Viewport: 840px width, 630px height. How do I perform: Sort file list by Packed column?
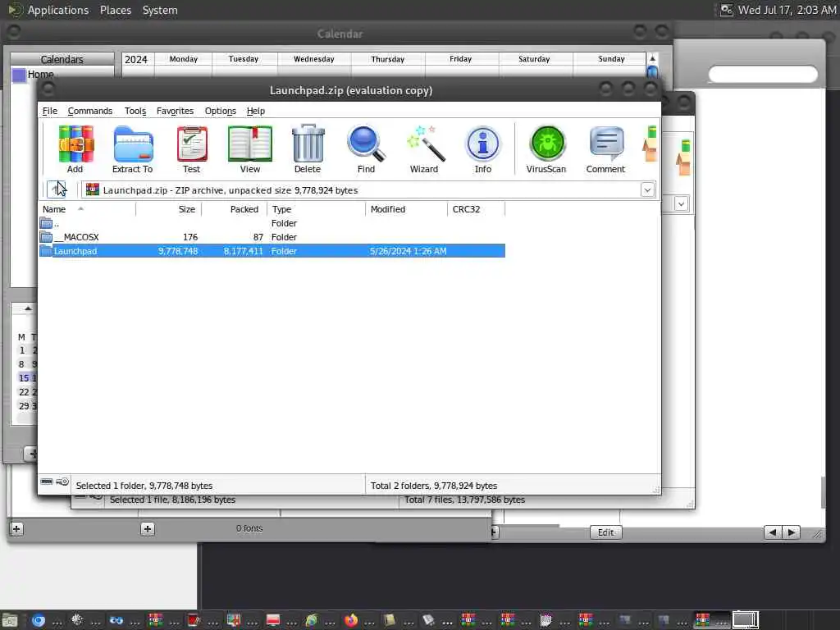(x=234, y=209)
